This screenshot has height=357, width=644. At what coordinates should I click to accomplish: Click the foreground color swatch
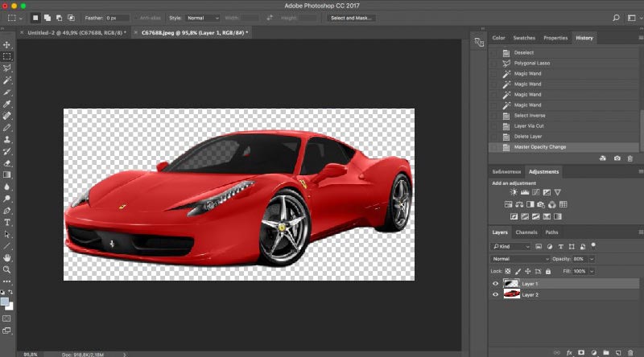coord(5,301)
